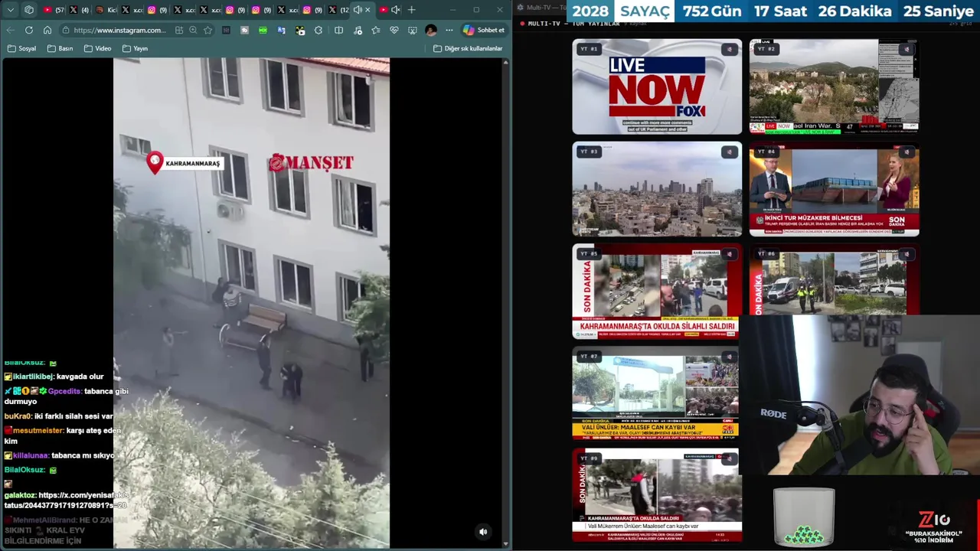
Task: Click the YT #4 tile label
Action: pos(766,152)
